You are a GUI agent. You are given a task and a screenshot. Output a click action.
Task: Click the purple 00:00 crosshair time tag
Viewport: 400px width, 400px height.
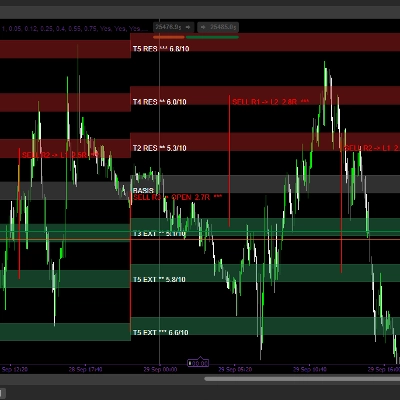click(x=198, y=363)
